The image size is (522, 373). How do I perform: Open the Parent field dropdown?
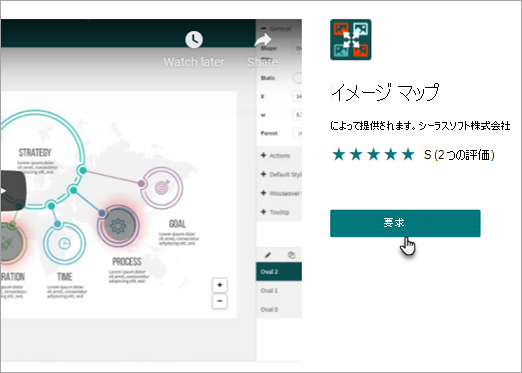click(297, 133)
